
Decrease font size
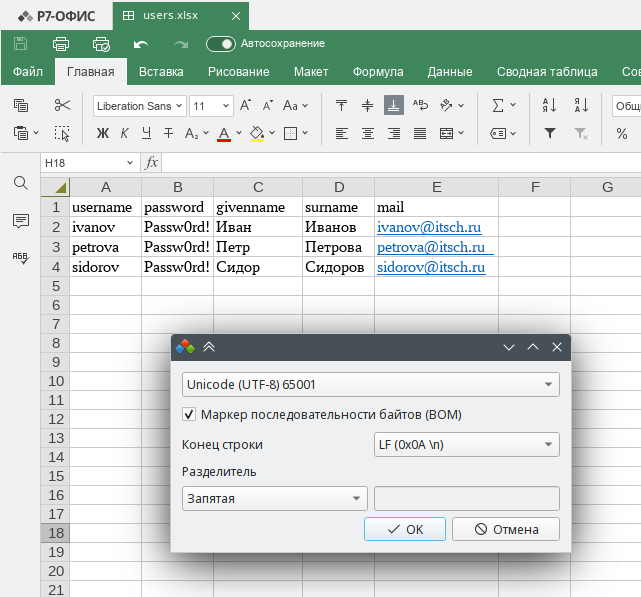coord(268,105)
